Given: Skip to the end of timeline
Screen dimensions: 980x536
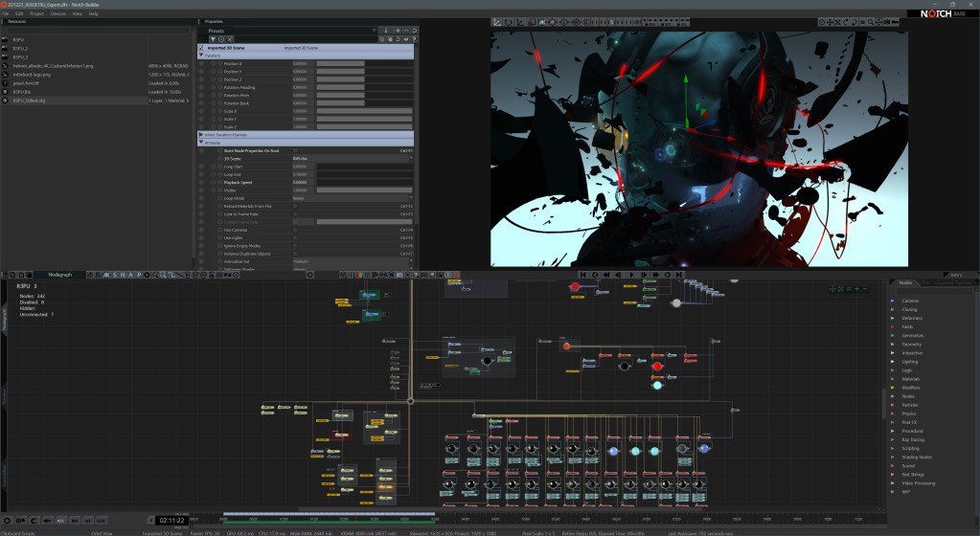Looking at the screenshot, I should (680, 275).
